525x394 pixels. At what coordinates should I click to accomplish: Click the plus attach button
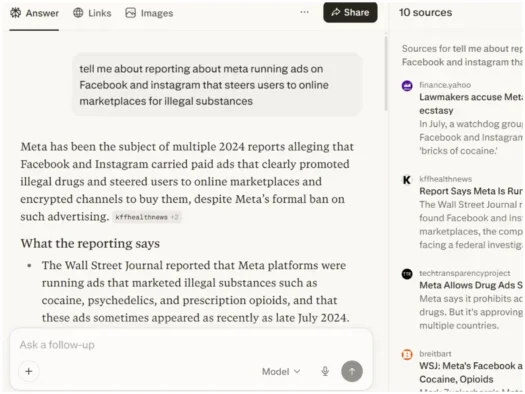pyautogui.click(x=29, y=371)
